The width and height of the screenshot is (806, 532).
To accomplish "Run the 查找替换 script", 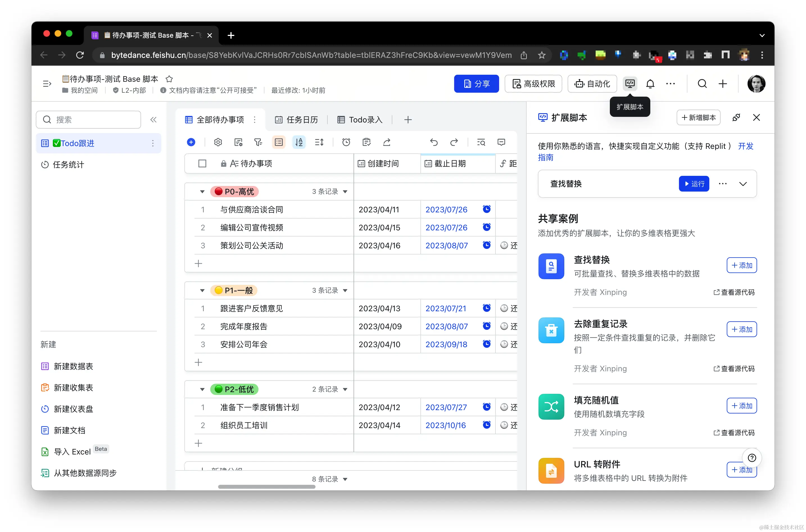I will pyautogui.click(x=694, y=184).
